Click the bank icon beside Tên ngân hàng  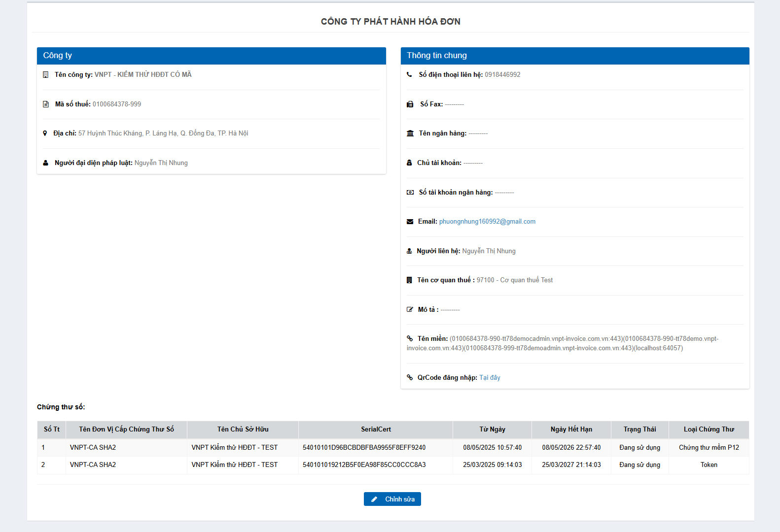(x=410, y=133)
